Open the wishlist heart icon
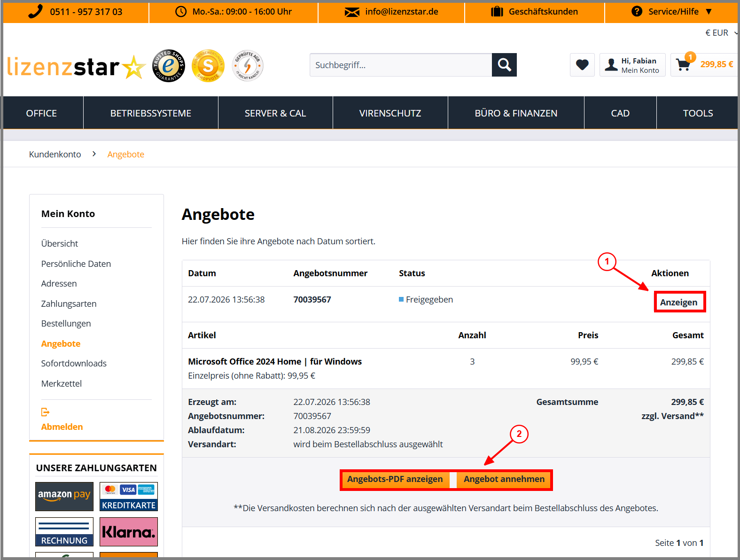 pos(582,65)
